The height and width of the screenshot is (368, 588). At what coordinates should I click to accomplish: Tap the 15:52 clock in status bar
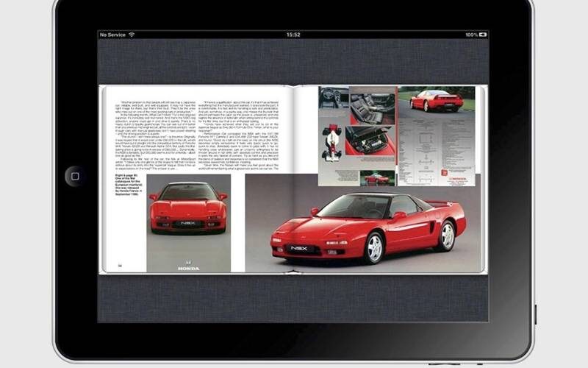293,35
